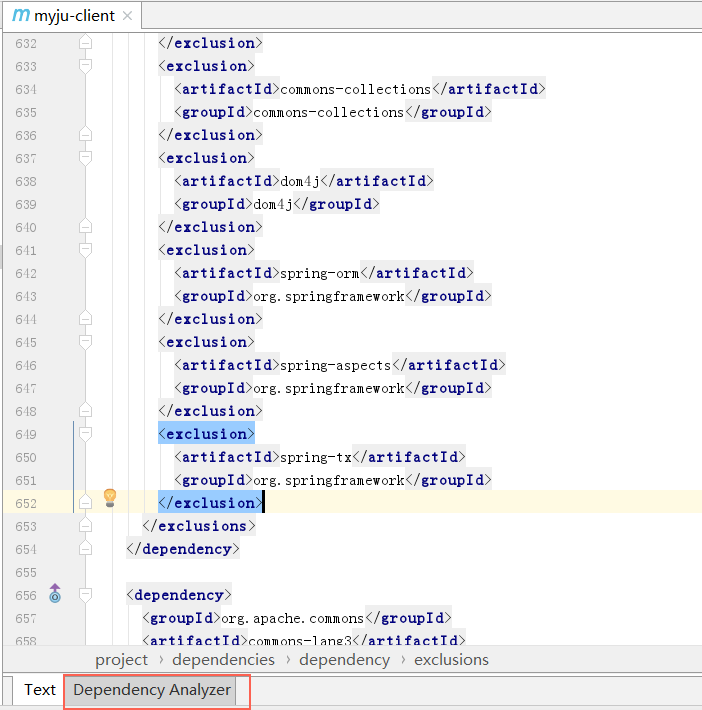Viewport: 702px width, 710px height.
Task: Click the dom4j groupId value on line 639
Action: pyautogui.click(x=273, y=204)
